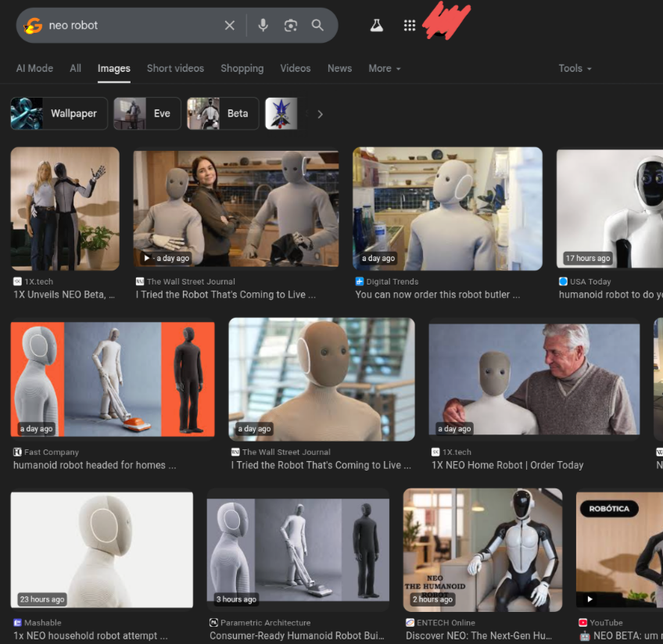Clear the search query with X
This screenshot has width=663, height=644.
[x=230, y=25]
